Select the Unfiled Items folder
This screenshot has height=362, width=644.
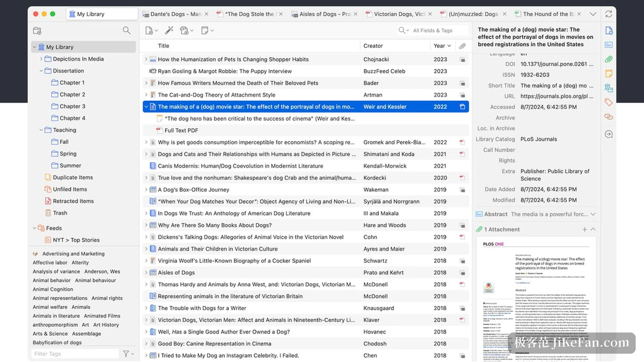tap(70, 189)
